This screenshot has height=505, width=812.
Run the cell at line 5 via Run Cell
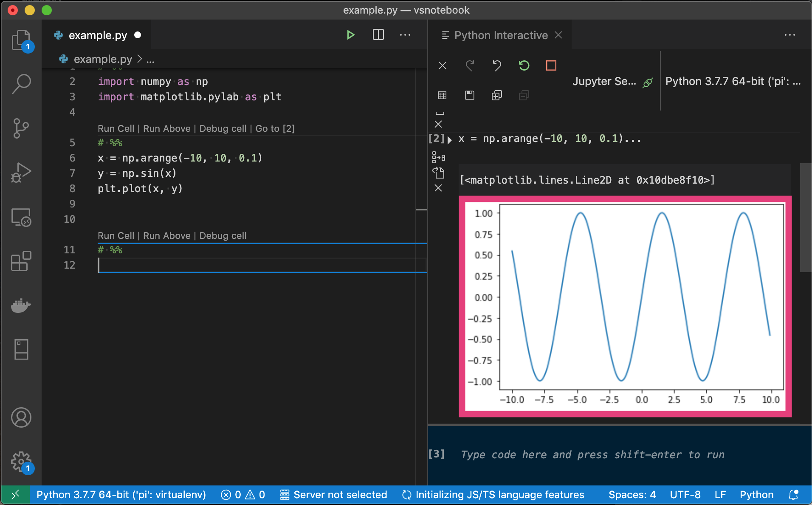point(116,128)
